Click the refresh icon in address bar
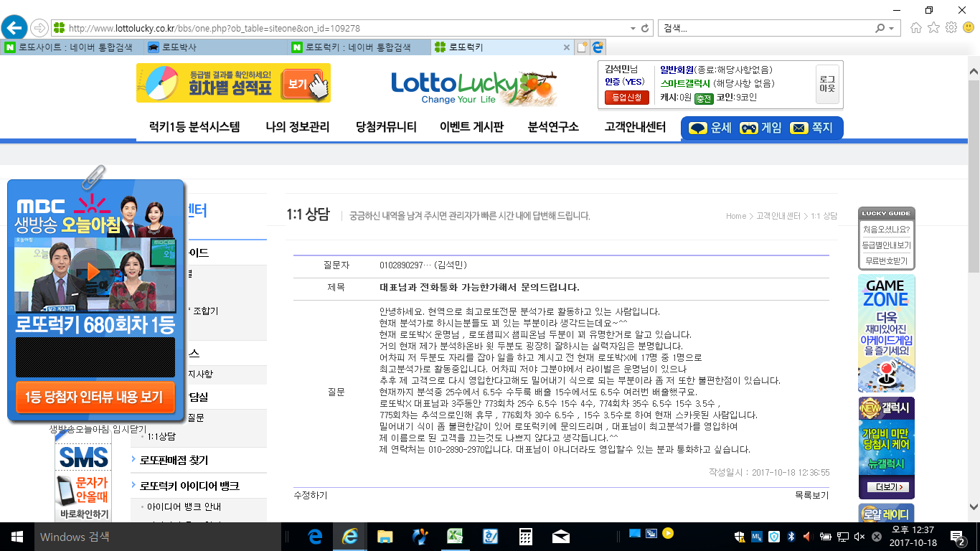 (x=645, y=29)
